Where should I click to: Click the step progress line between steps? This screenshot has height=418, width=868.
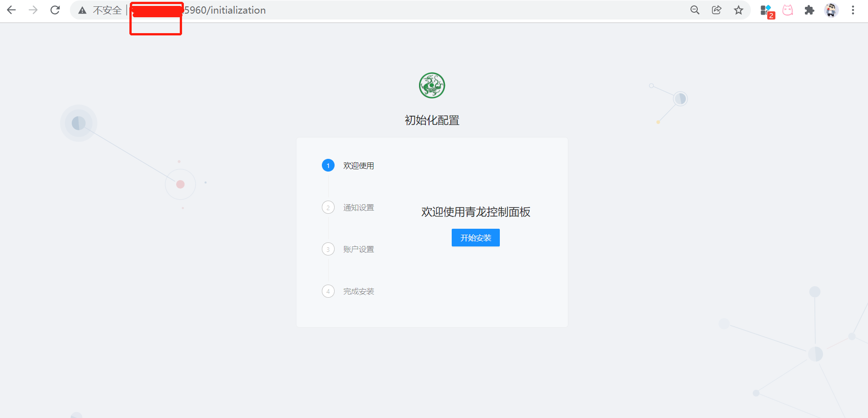pyautogui.click(x=328, y=186)
